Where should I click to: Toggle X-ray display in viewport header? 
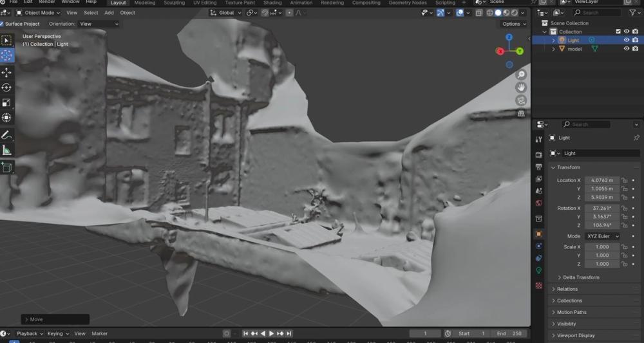tap(479, 13)
